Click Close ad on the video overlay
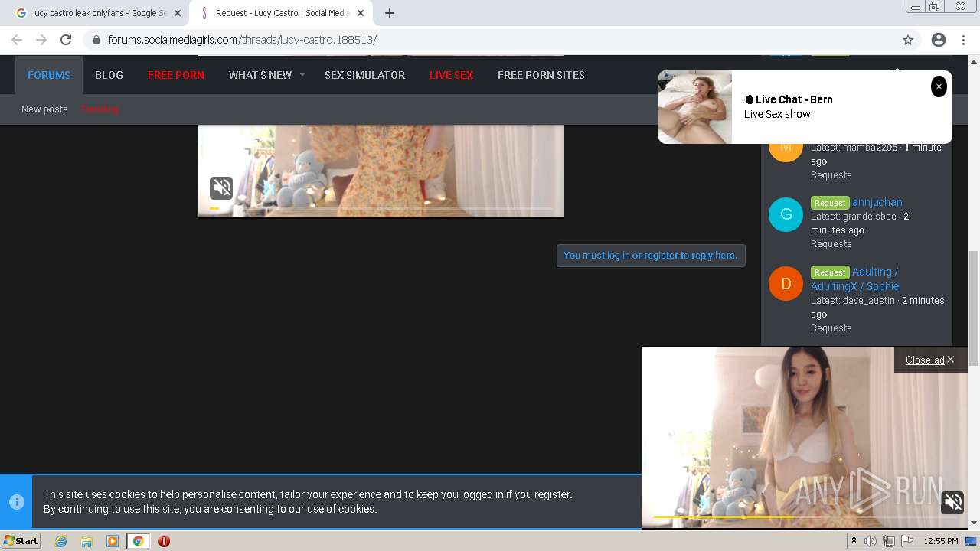This screenshot has width=980, height=551. click(929, 360)
